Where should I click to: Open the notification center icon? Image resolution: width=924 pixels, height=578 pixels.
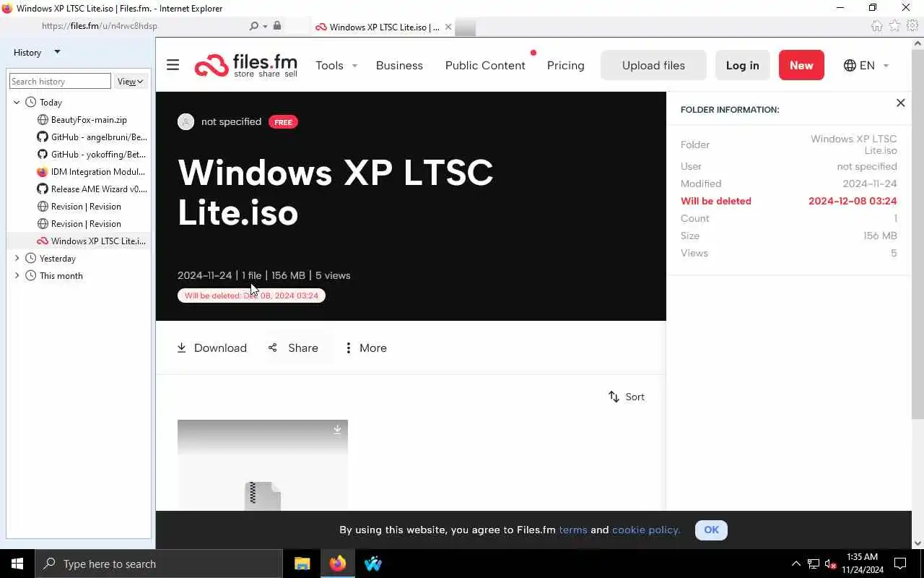click(900, 564)
